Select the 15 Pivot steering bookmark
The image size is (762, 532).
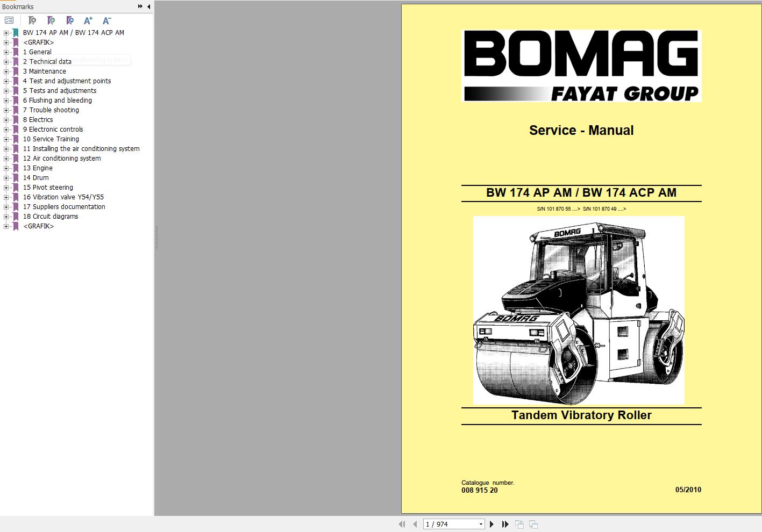48,188
